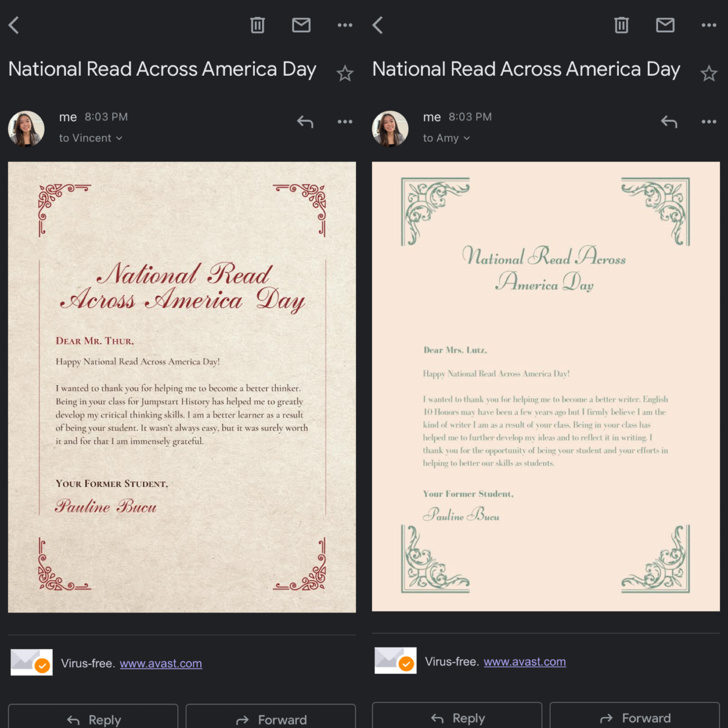
Task: Open the top more options menu in Vincent email
Action: [x=345, y=25]
